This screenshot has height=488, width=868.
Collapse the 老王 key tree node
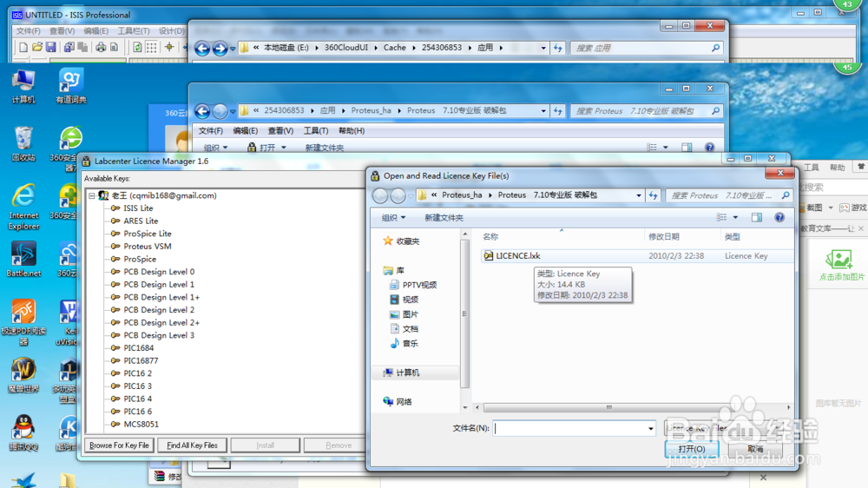click(92, 195)
